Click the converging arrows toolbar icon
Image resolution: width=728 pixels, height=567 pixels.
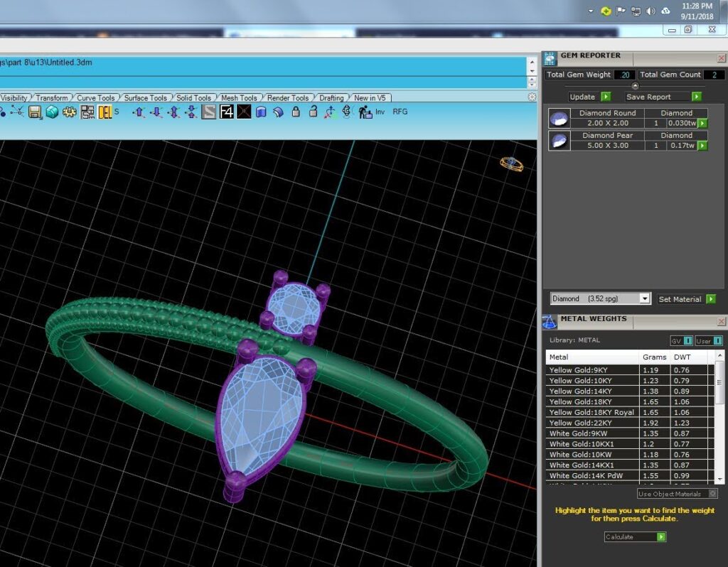(191, 112)
